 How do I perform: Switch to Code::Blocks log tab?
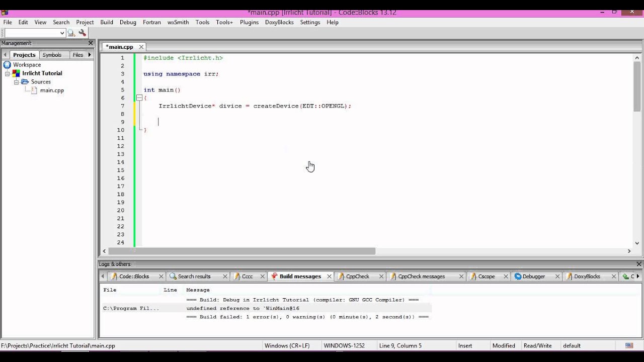click(134, 277)
